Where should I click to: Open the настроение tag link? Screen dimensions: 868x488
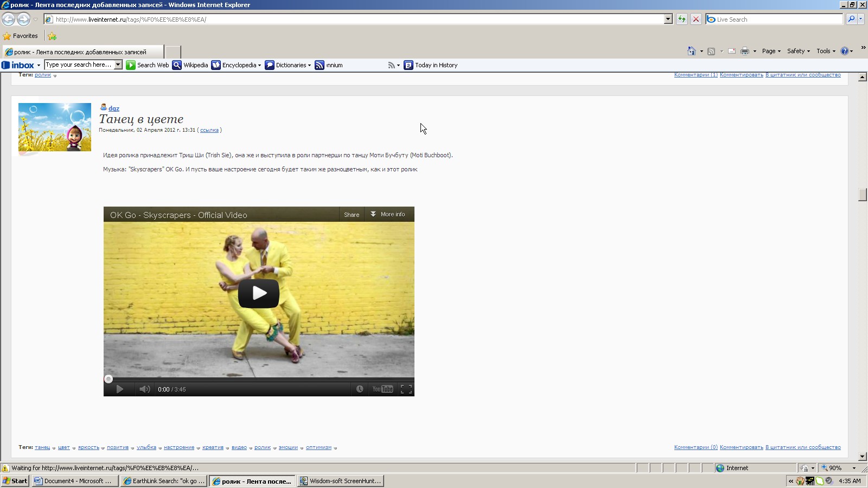[179, 447]
